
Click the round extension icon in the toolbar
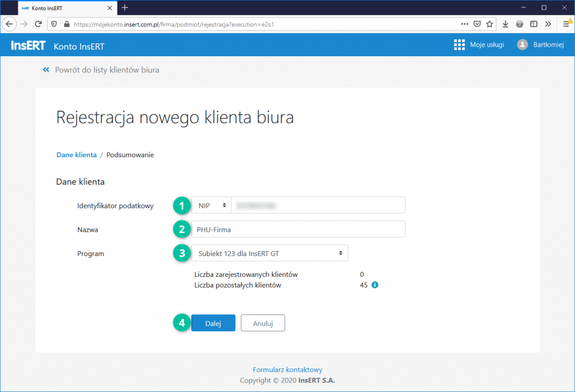click(x=519, y=24)
